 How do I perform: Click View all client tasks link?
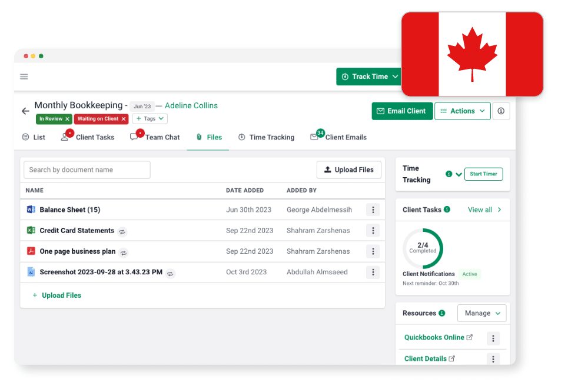click(484, 210)
